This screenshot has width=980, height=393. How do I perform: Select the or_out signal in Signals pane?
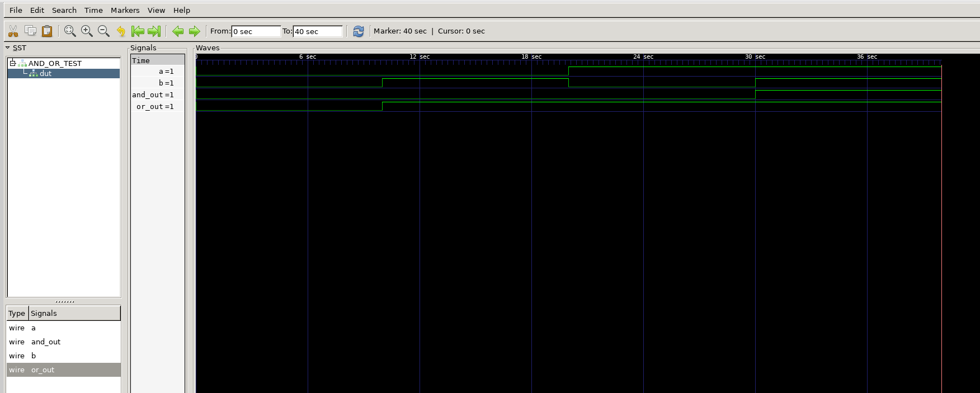tap(155, 106)
